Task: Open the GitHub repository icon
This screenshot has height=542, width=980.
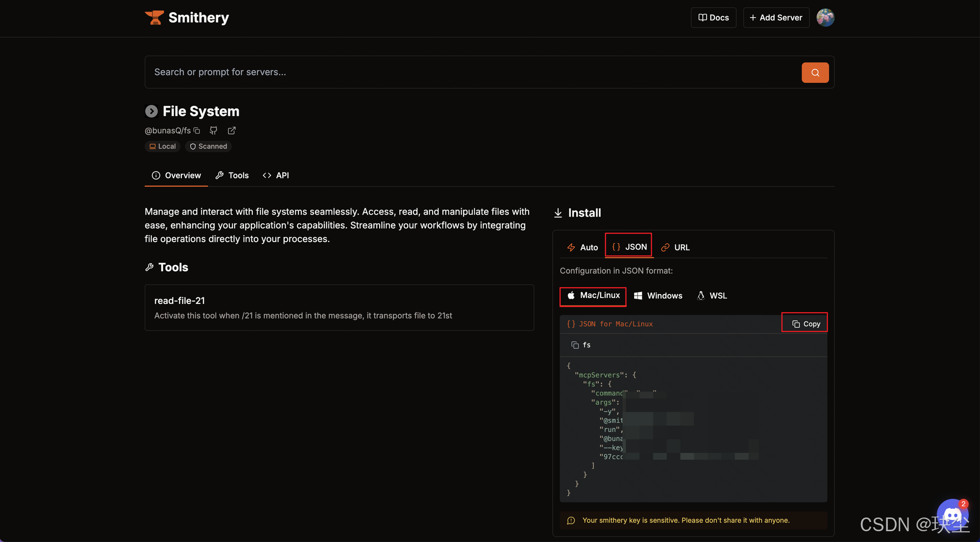Action: coord(214,130)
